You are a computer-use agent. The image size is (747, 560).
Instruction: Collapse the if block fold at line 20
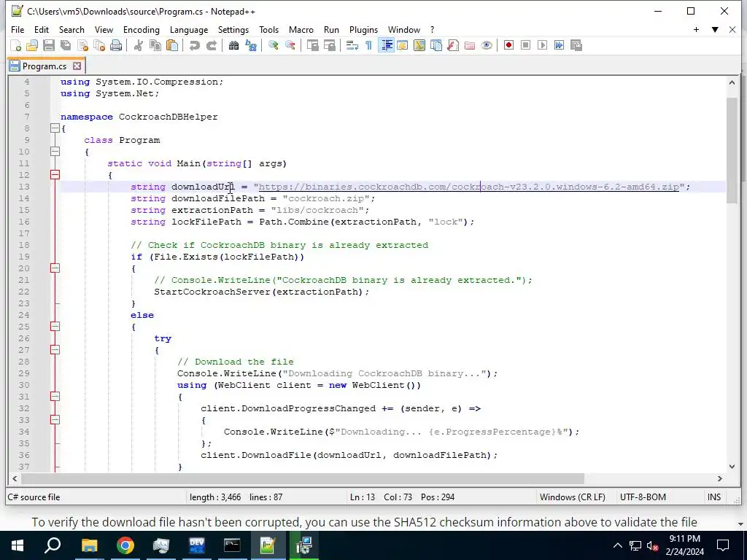[55, 268]
